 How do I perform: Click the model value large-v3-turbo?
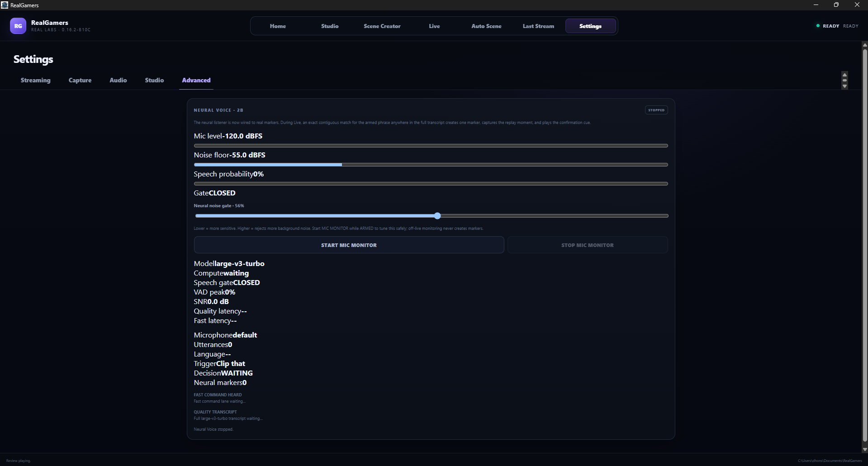click(239, 263)
